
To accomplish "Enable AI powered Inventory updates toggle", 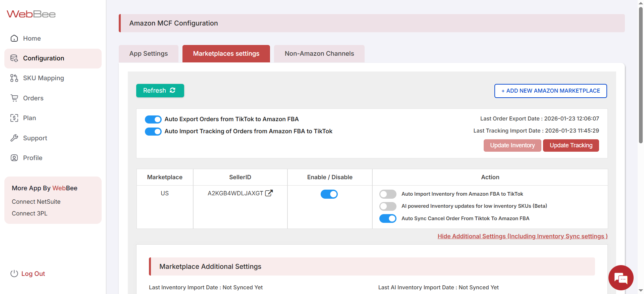I will coord(388,206).
